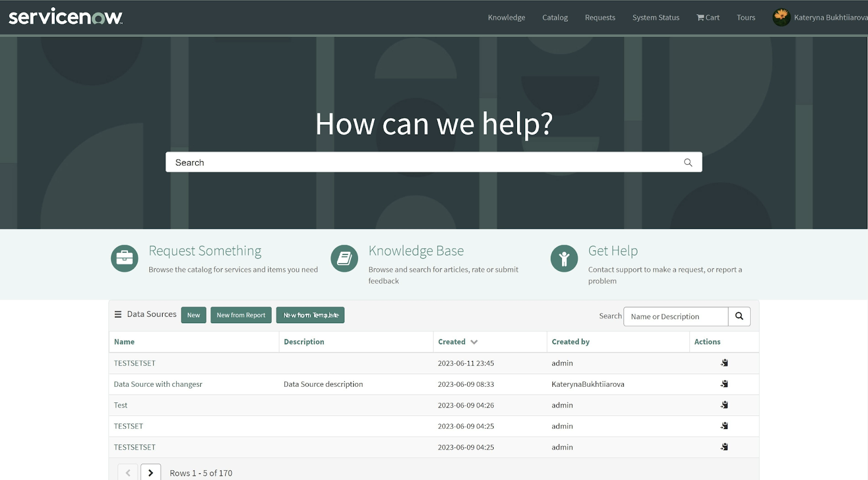868x480 pixels.
Task: Click the KaterynaBukhtiiarova created by cell
Action: click(588, 384)
